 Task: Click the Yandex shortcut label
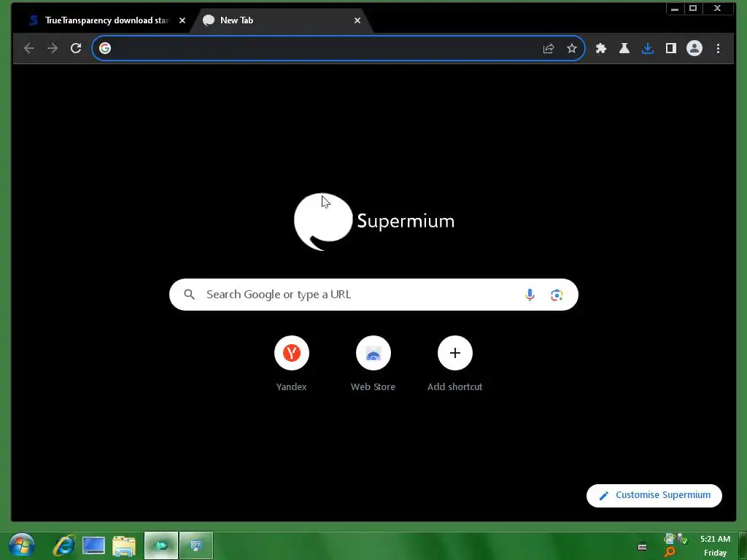coord(292,386)
